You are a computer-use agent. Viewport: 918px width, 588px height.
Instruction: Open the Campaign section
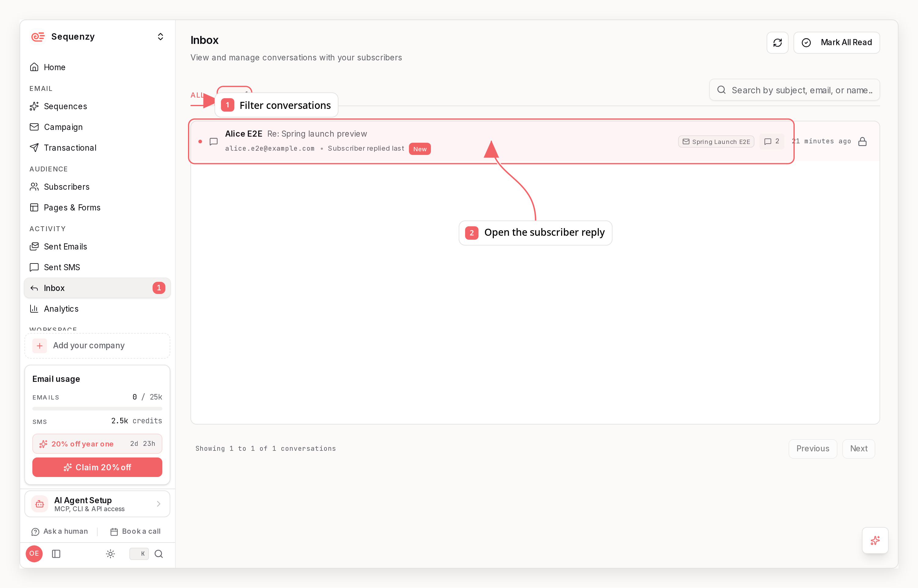pyautogui.click(x=97, y=127)
